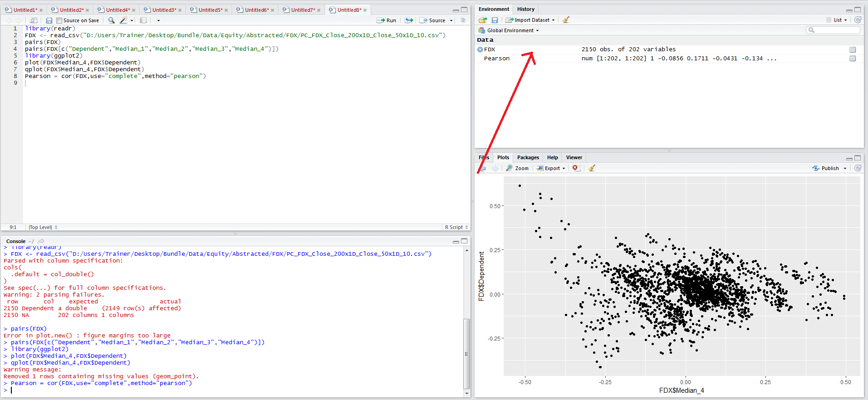Screen dimensions: 868x400
Task: Close the Untitled1 tab
Action: [41, 10]
